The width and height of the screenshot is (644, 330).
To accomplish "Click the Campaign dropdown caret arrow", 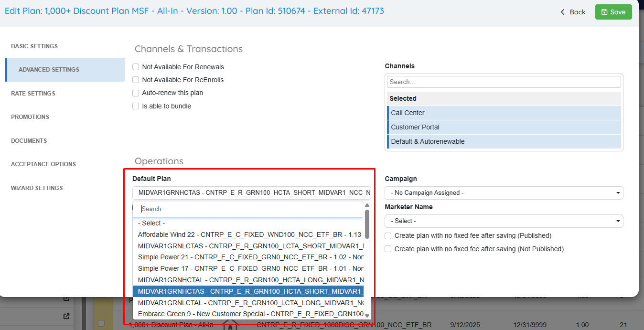I will 619,193.
